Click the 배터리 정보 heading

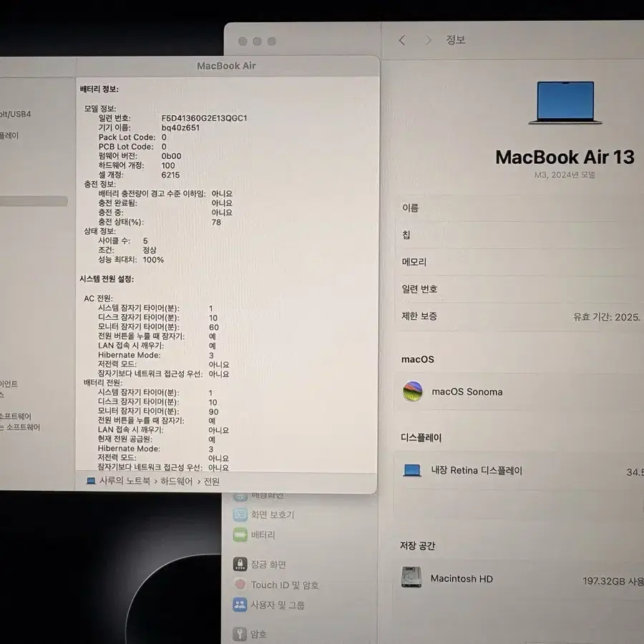(99, 89)
